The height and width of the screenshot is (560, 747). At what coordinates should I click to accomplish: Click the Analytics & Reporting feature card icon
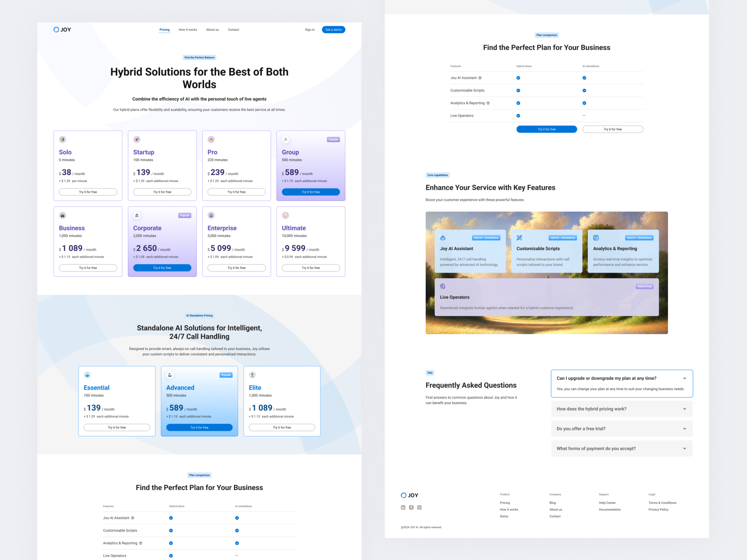pyautogui.click(x=596, y=238)
